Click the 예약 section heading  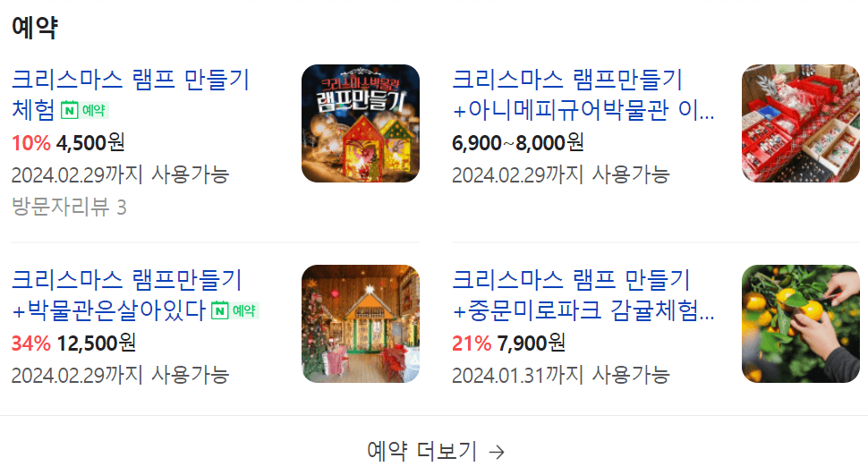coord(35,27)
